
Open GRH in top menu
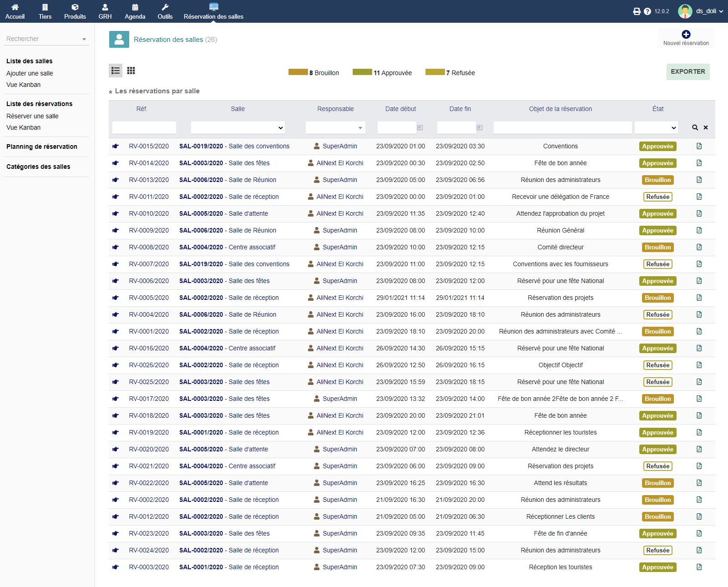(105, 11)
